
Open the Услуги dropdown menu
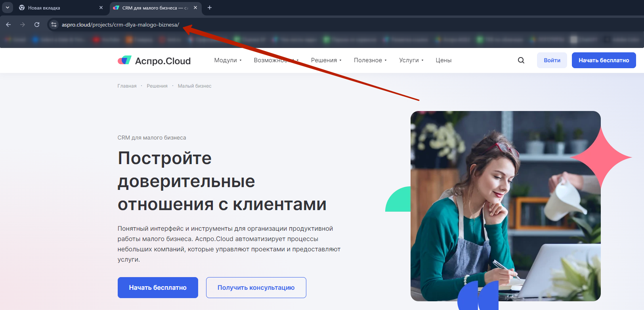point(411,60)
